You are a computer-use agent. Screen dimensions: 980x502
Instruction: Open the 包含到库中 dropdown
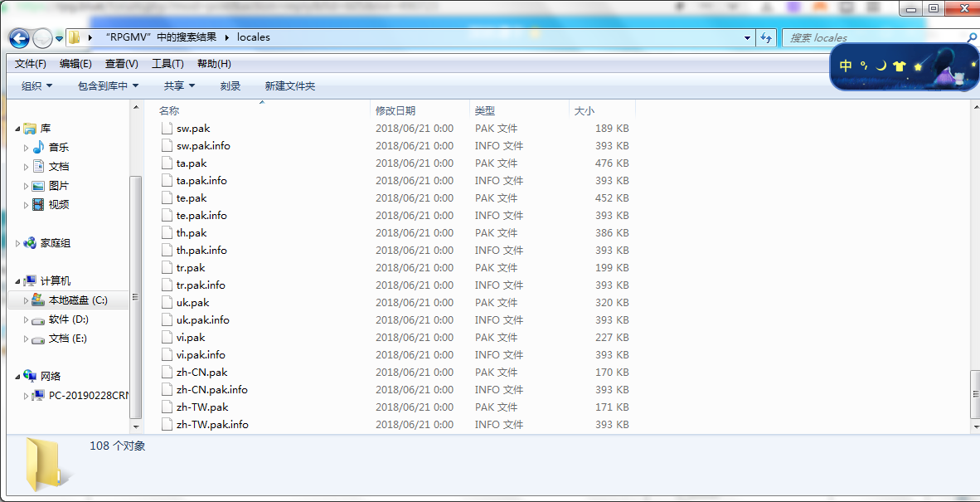(x=108, y=86)
